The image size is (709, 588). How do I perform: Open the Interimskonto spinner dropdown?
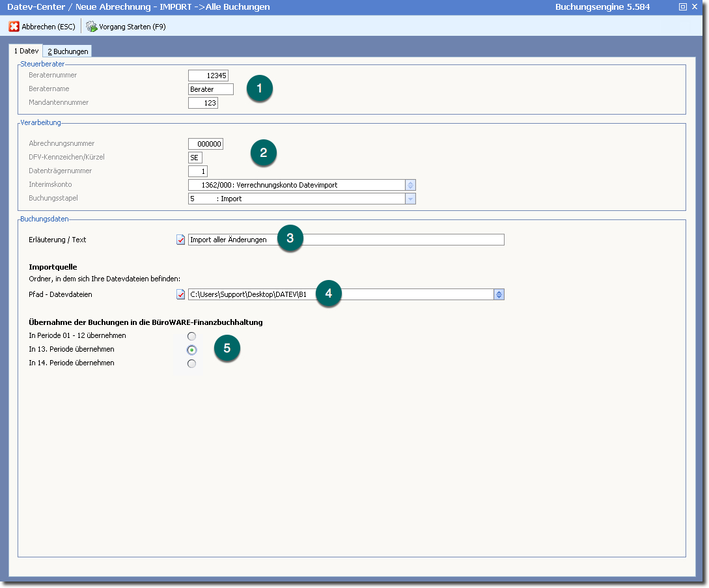(x=410, y=185)
